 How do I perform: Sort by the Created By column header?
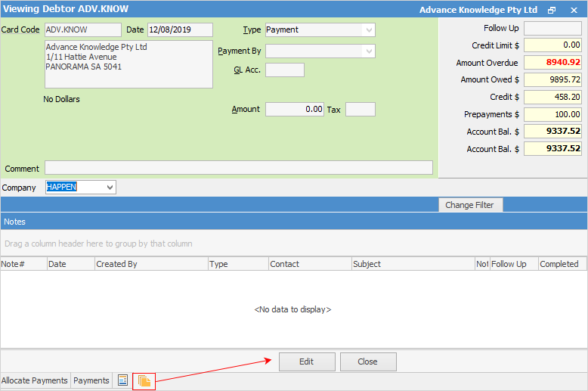point(151,264)
